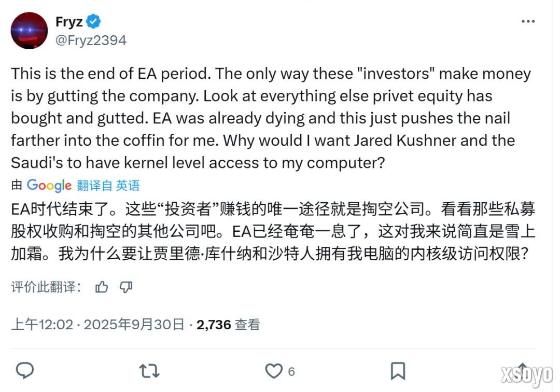Click the like count number 6
The width and height of the screenshot is (560, 392).
(291, 371)
